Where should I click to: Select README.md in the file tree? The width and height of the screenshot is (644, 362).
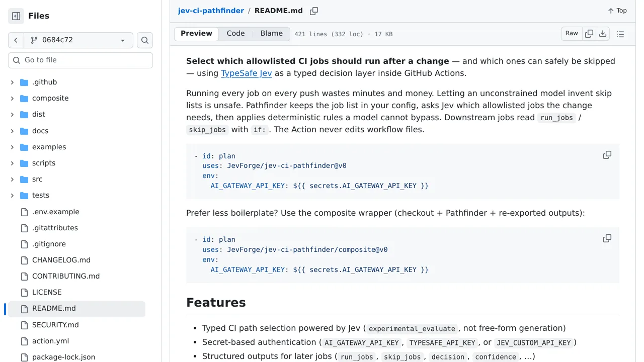pos(75,309)
